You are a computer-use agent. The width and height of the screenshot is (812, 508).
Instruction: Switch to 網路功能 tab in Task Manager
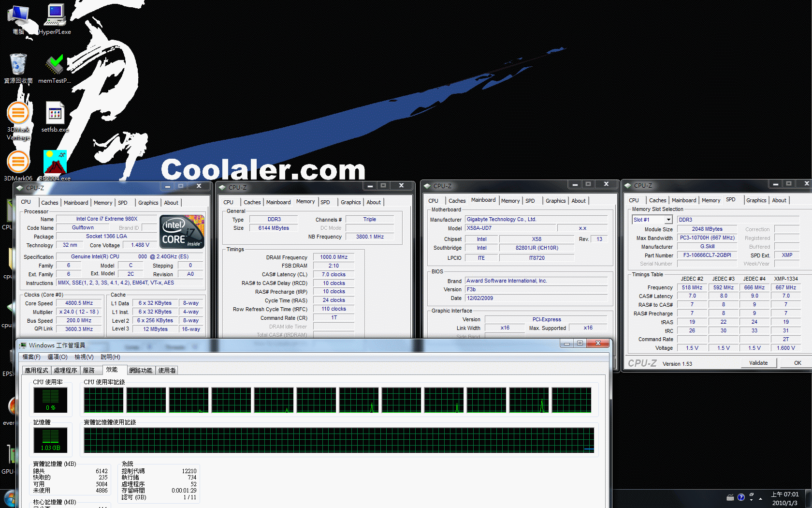pyautogui.click(x=141, y=371)
